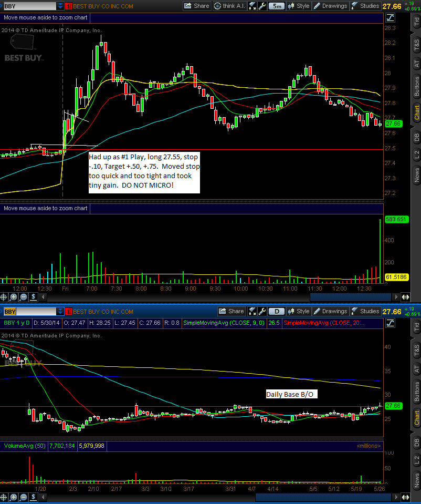The image size is (421, 504).
Task: Open upper chart settings wrench icon
Action: [262, 6]
